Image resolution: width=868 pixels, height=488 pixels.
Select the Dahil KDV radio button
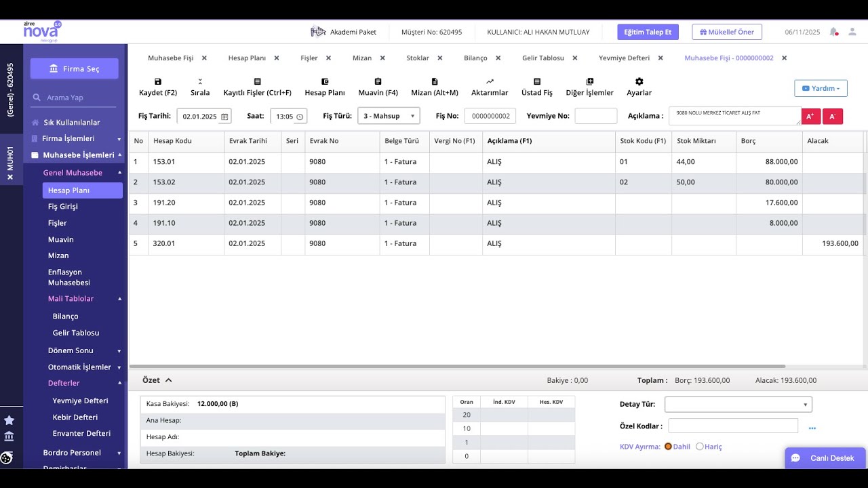[668, 447]
